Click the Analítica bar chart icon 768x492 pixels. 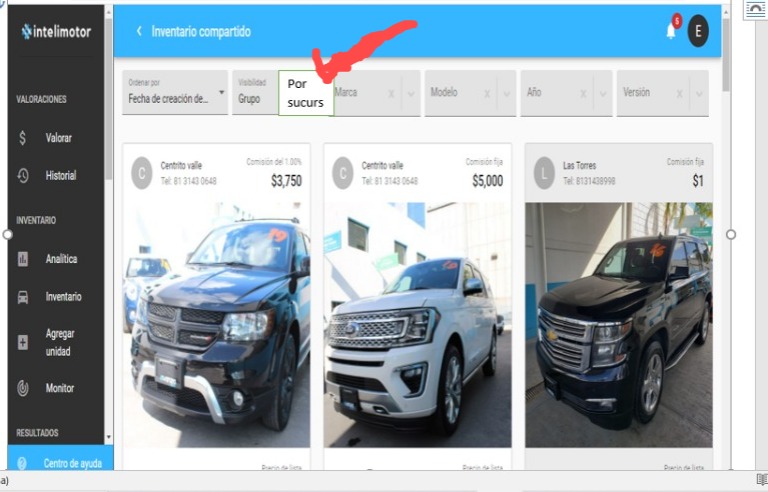23,259
